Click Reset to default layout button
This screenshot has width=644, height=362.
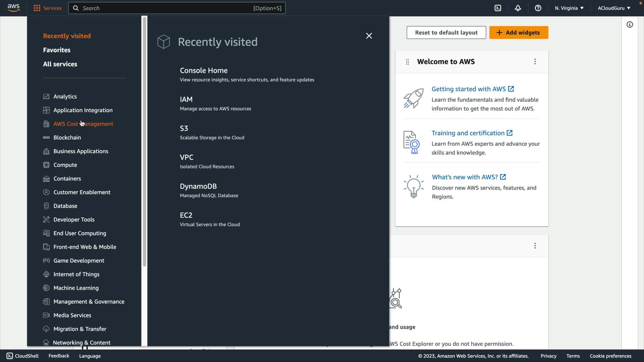(x=446, y=33)
